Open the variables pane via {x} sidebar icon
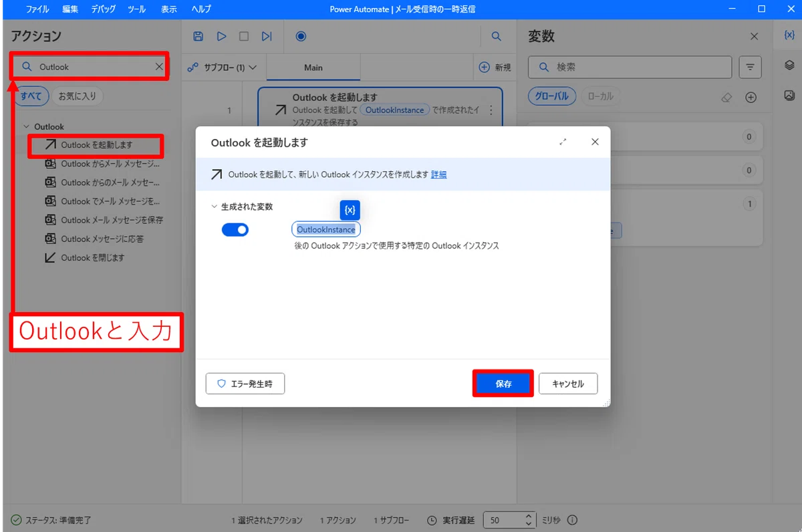 point(789,35)
